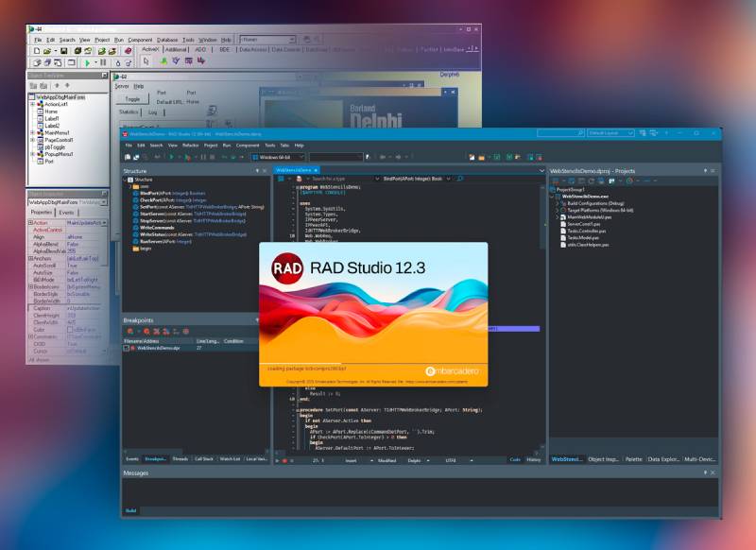Click the RAD Studio logo in the splash screen
This screenshot has height=550, width=756.
coord(287,268)
